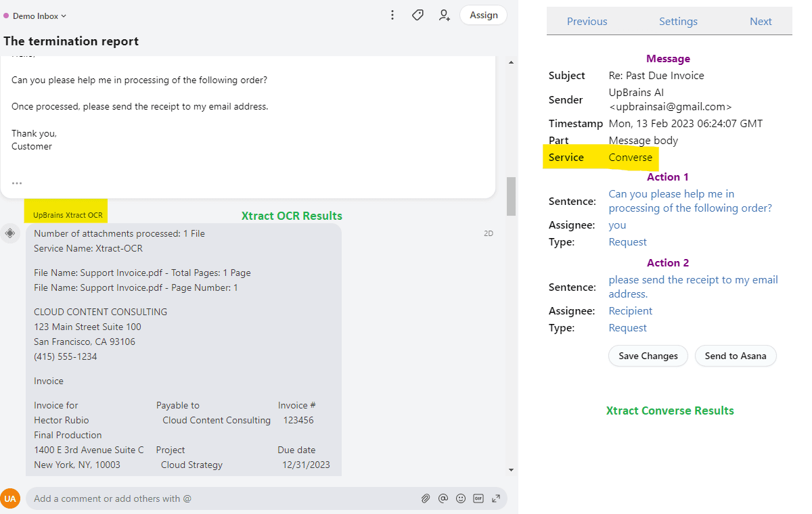This screenshot has height=514, width=812.
Task: Open the Settings tab in the panel
Action: (x=678, y=21)
